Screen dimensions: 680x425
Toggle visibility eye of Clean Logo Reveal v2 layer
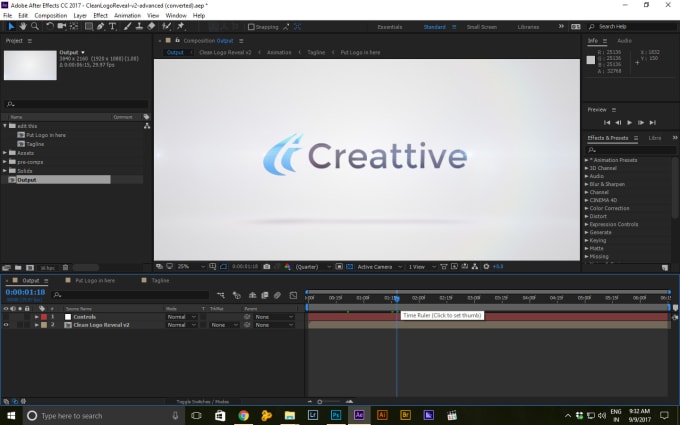coord(6,325)
